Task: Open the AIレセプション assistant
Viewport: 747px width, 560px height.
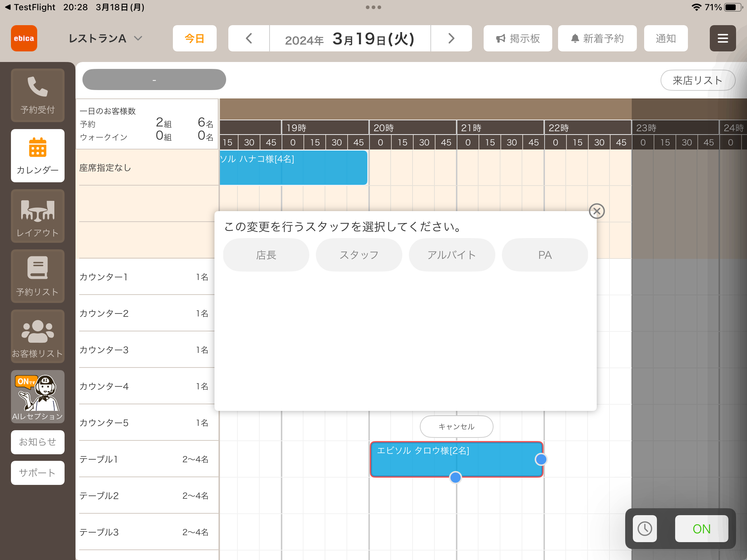Action: pyautogui.click(x=38, y=397)
